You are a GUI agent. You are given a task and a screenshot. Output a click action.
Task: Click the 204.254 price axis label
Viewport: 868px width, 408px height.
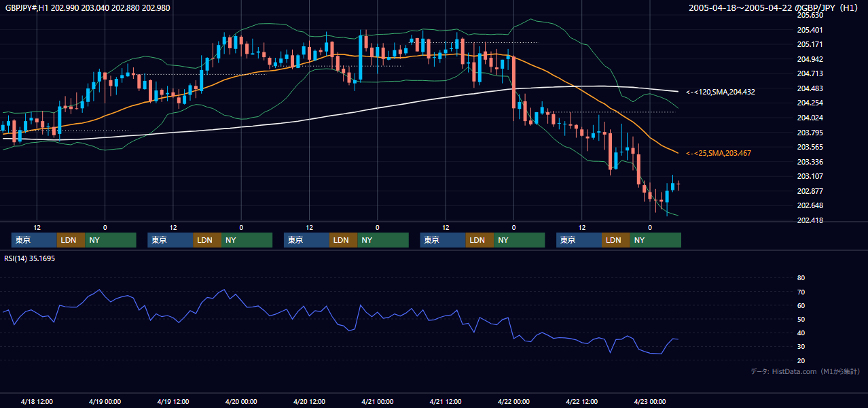pyautogui.click(x=810, y=103)
